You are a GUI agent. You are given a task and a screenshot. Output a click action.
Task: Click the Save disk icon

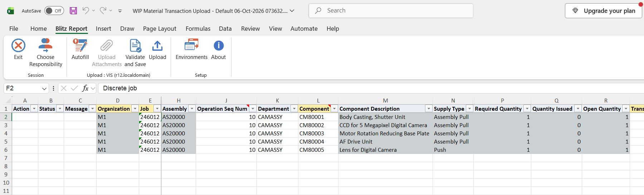(73, 11)
